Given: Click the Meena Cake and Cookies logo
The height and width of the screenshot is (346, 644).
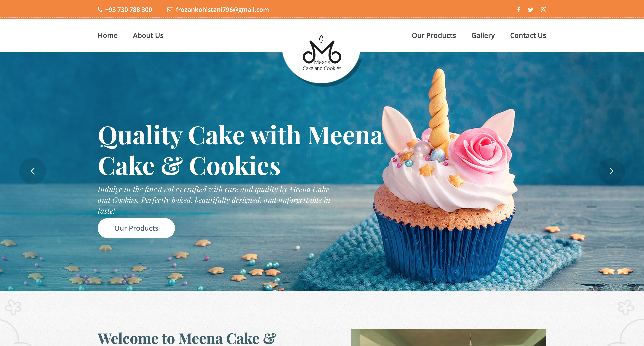Looking at the screenshot, I should [x=322, y=53].
